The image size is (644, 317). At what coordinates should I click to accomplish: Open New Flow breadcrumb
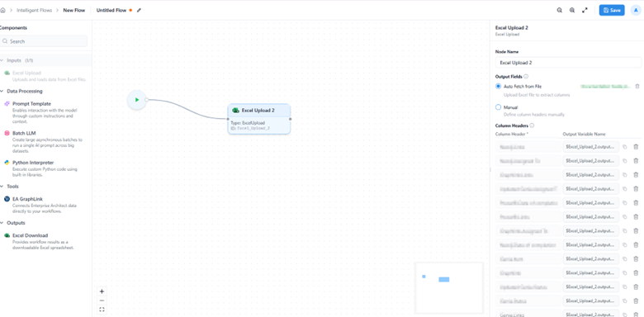pos(74,10)
